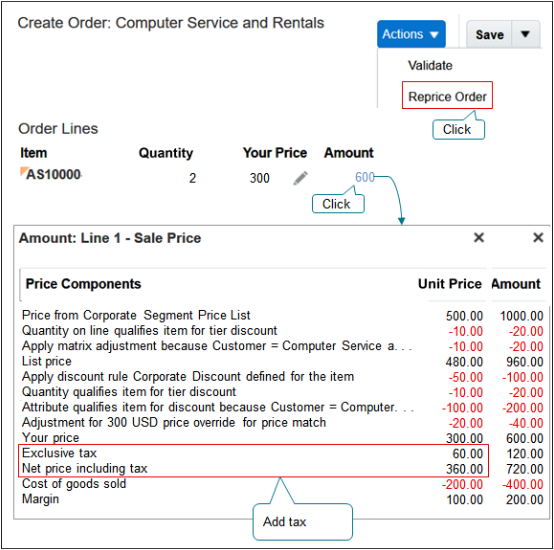
Task: Select the Exclusive tax row
Action: [x=282, y=453]
